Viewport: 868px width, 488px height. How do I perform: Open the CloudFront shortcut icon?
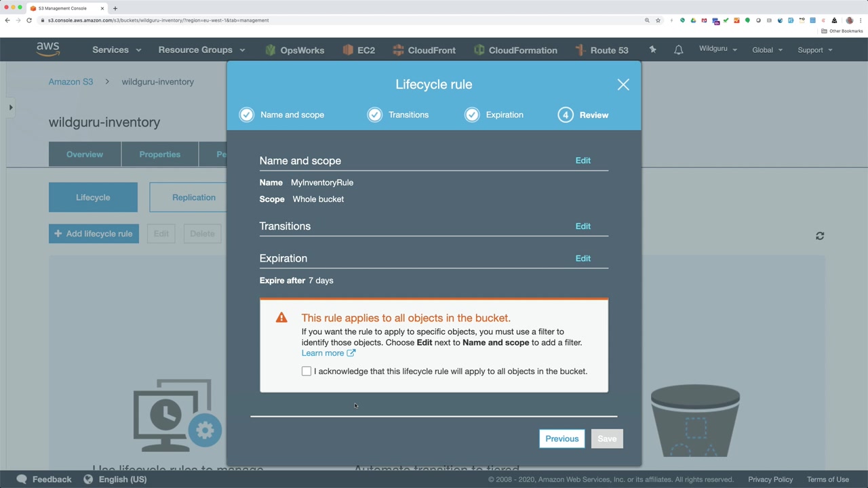pyautogui.click(x=398, y=50)
